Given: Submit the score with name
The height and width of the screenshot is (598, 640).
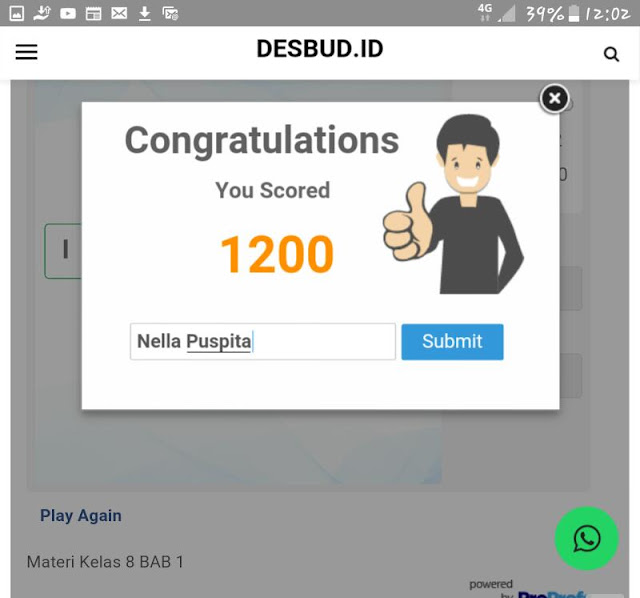Looking at the screenshot, I should click(452, 342).
